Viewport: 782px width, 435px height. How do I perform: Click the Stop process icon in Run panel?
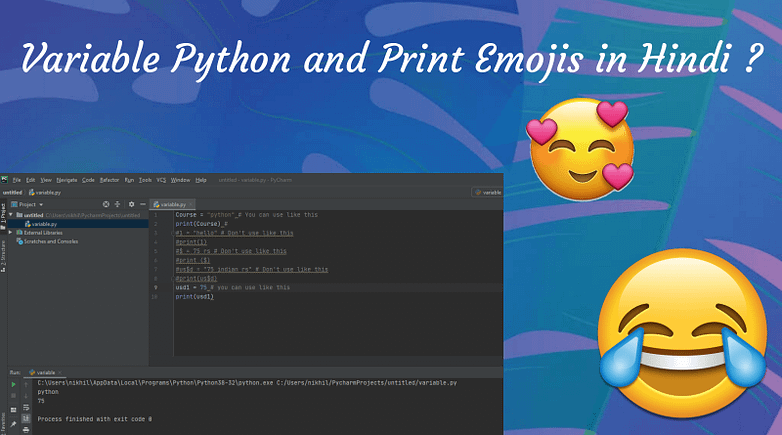coord(13,396)
